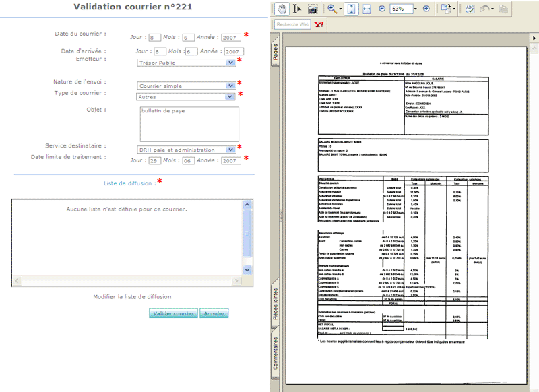Click the Liste de diffusion link
Image resolution: width=539 pixels, height=392 pixels.
point(129,183)
